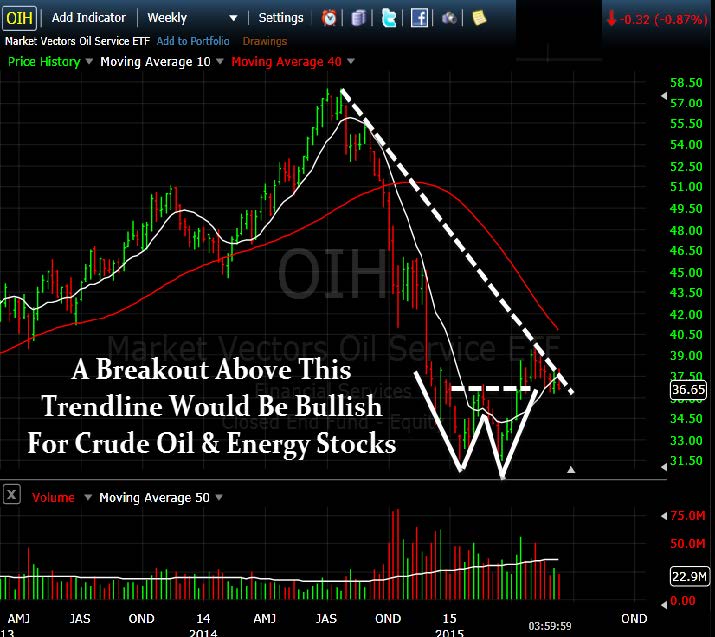This screenshot has width=715, height=637.
Task: Click the Moving Average 40 label
Action: pos(286,62)
